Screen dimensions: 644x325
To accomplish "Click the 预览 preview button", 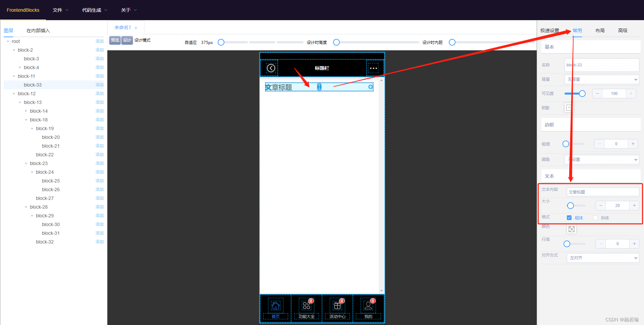I will coord(115,40).
